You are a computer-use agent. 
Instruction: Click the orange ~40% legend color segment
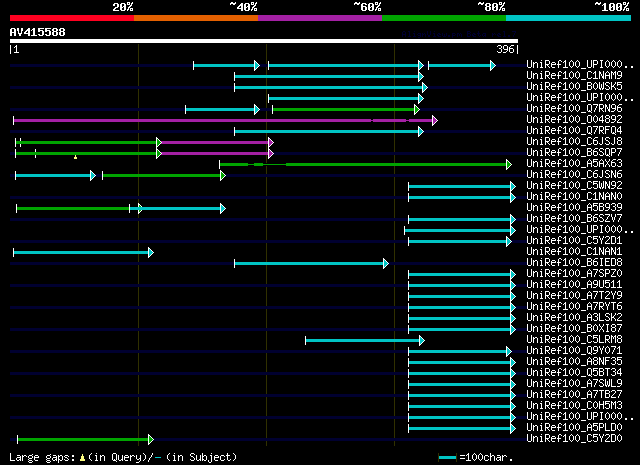[196, 18]
